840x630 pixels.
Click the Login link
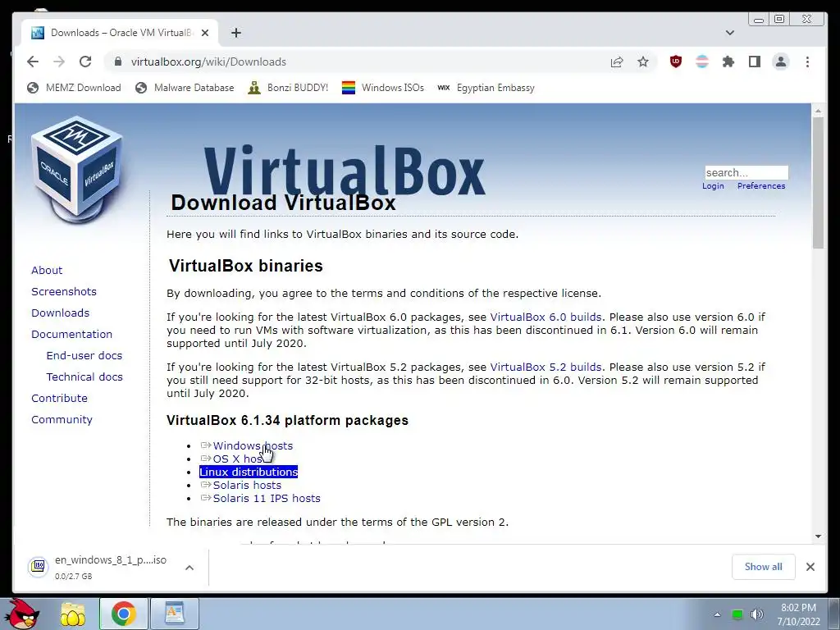tap(713, 186)
